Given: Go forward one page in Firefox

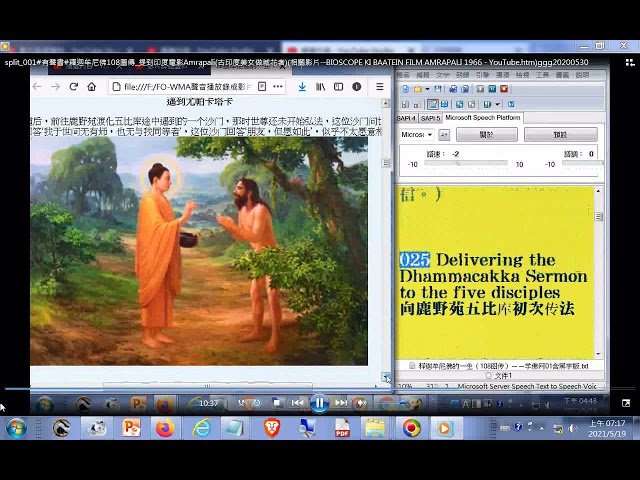Looking at the screenshot, I should (x=56, y=87).
